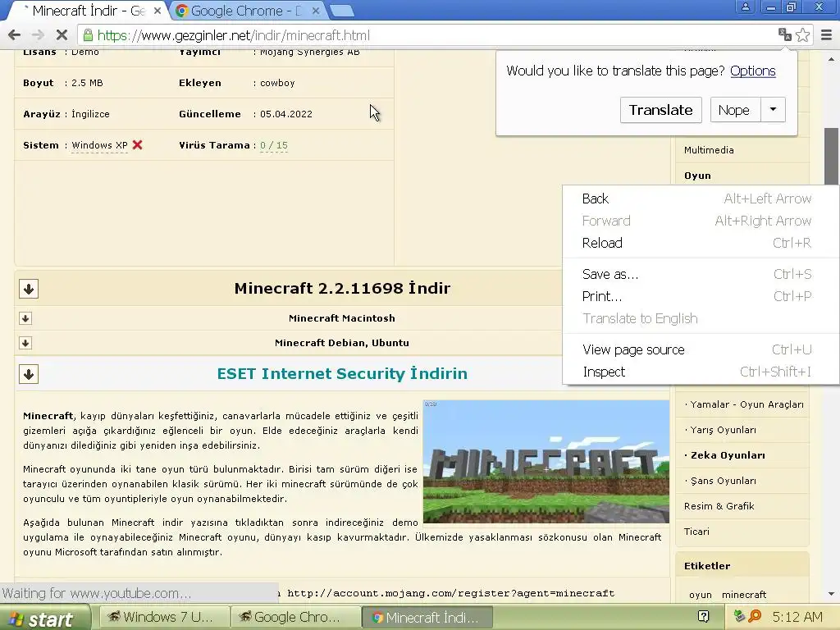Click the green tray icon beside the magnifier
This screenshot has width=840, height=630.
739,616
